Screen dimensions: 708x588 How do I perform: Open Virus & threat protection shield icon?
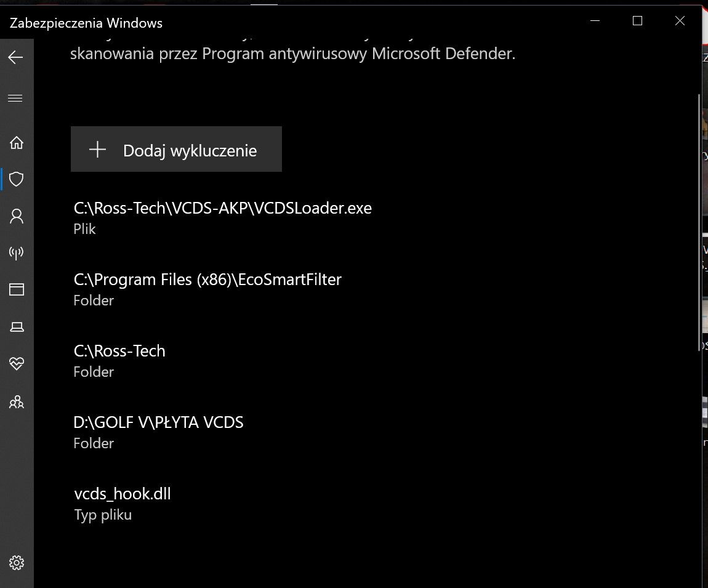click(17, 179)
